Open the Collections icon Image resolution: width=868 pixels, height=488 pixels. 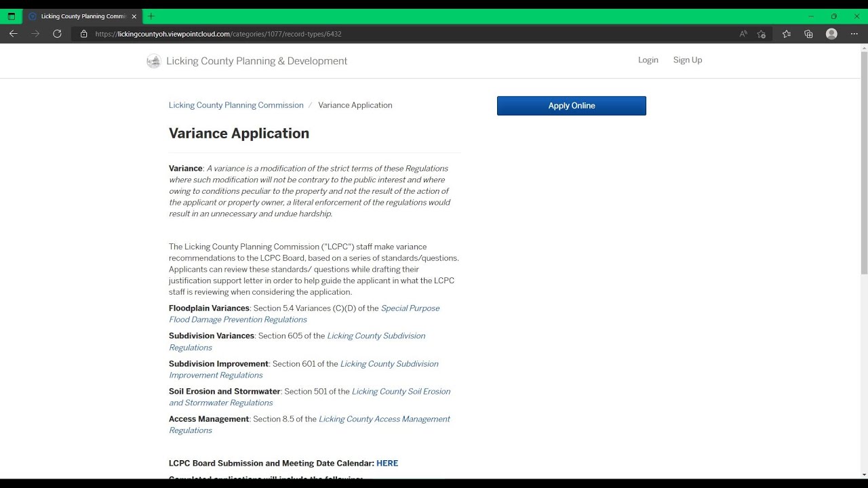[x=808, y=34]
